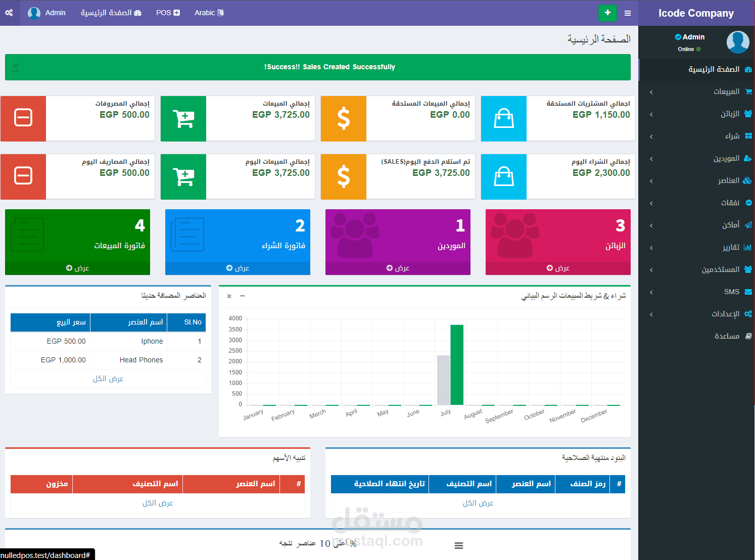Click the green plus quick-add button
Screen dimensions: 755x560
[607, 13]
